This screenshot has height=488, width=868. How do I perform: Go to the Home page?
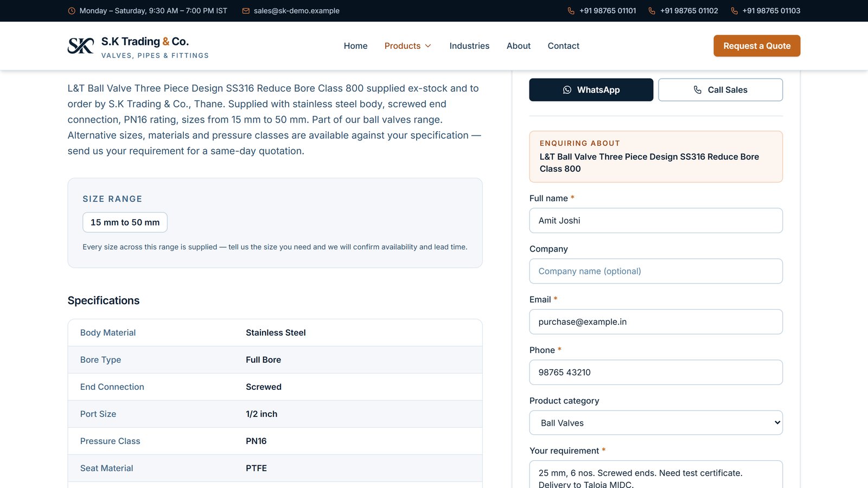coord(356,46)
